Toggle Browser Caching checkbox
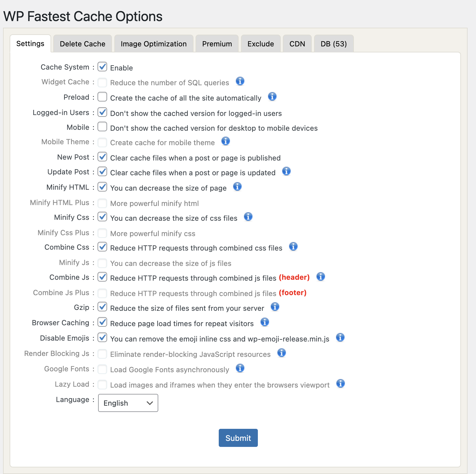The image size is (476, 474). coord(102,322)
